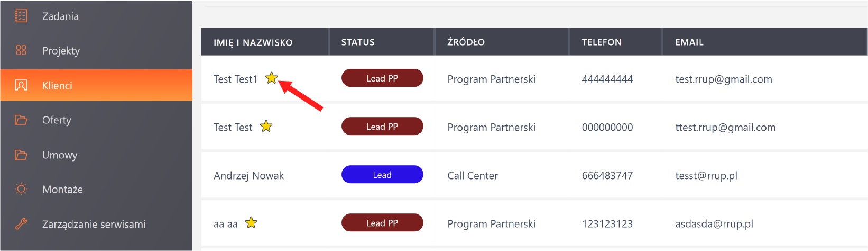The height and width of the screenshot is (251, 868).
Task: Open the Zadania menu item
Action: 60,16
